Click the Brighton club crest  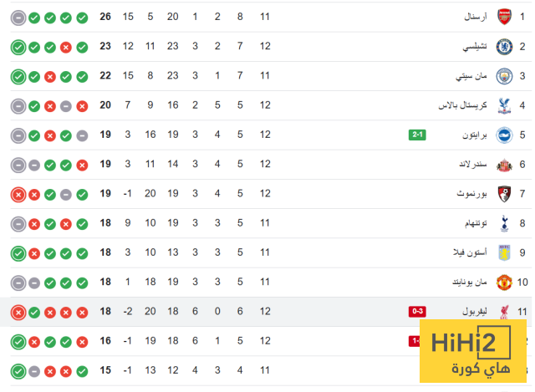point(504,135)
